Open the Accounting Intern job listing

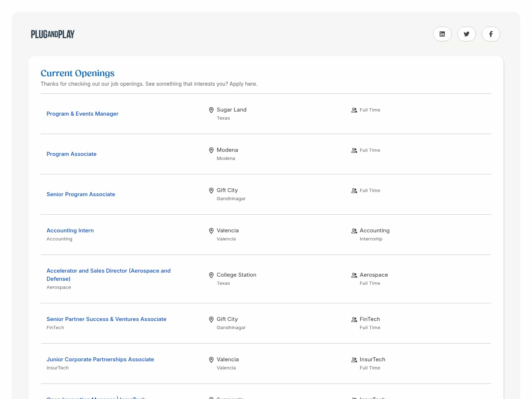[x=70, y=231]
